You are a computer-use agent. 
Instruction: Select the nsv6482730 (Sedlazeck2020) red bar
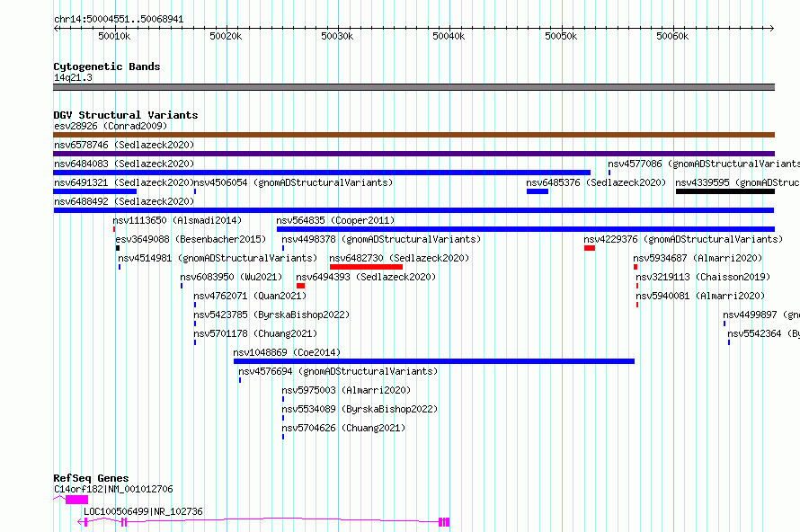tap(367, 267)
